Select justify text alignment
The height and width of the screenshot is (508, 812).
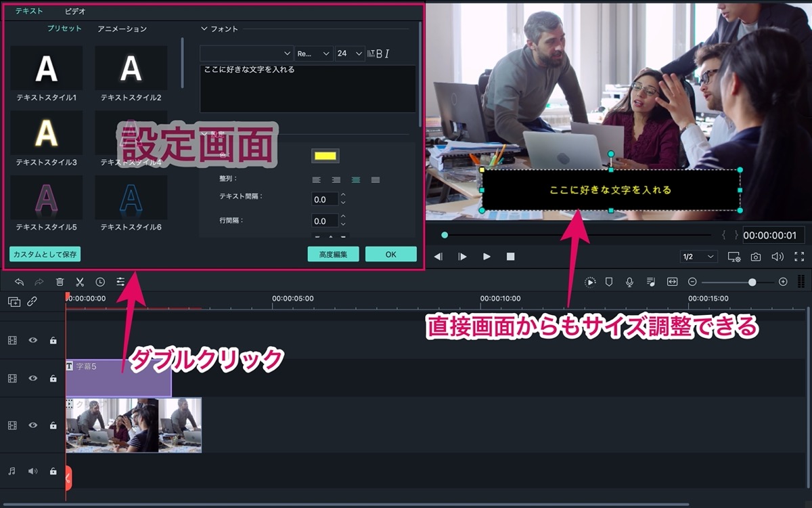376,179
